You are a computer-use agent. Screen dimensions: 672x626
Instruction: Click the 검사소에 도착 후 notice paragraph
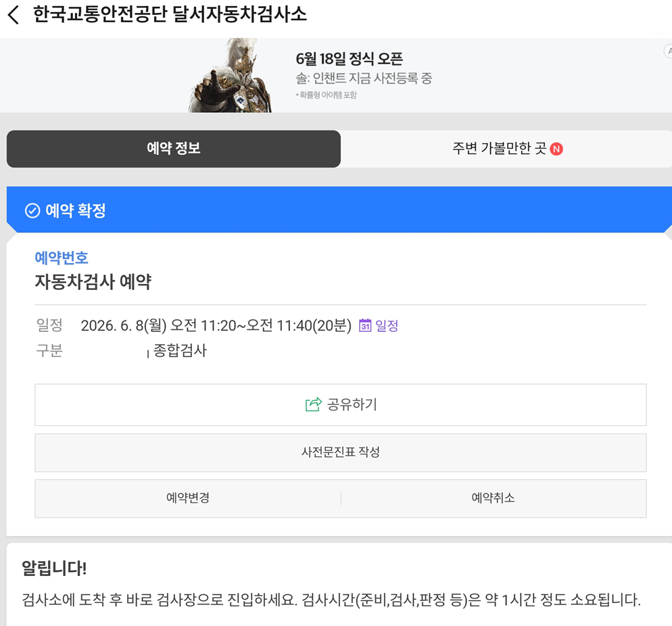pos(331,600)
